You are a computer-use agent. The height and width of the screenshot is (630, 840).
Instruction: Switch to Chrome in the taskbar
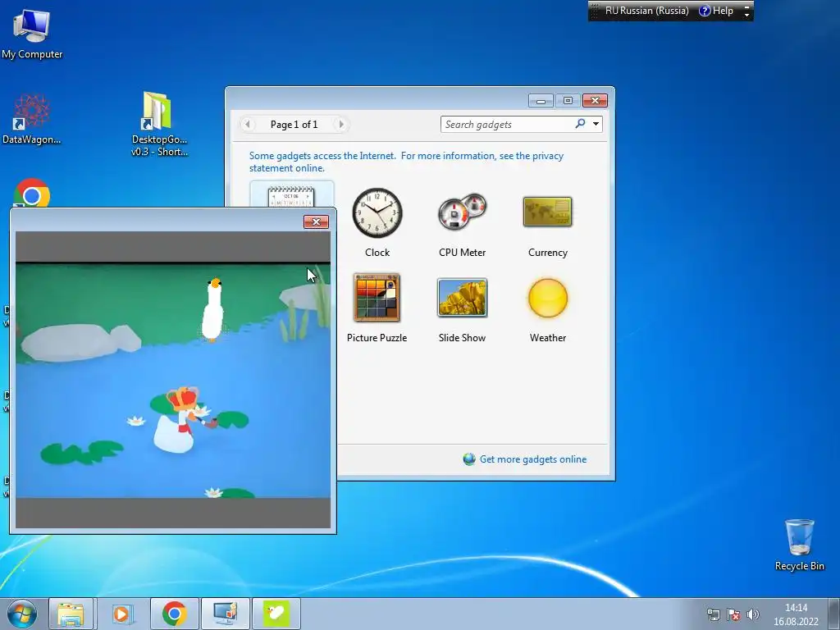[x=174, y=614]
